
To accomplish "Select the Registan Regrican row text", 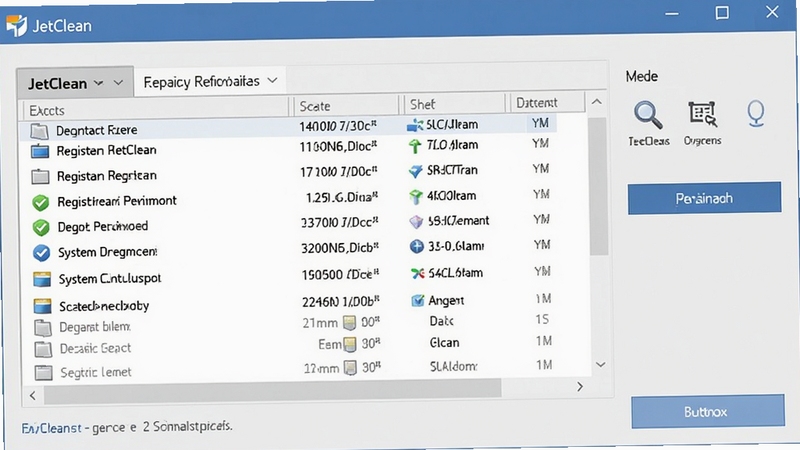I will click(x=107, y=176).
